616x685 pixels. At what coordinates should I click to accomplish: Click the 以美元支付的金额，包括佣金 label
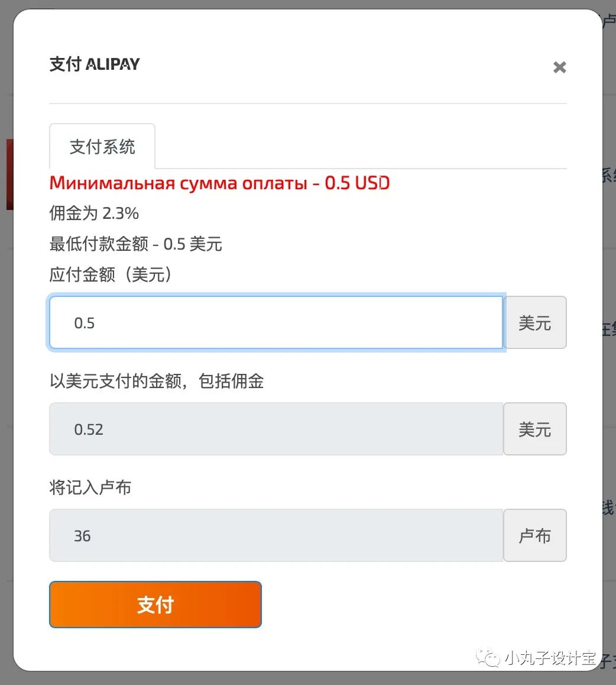click(156, 381)
